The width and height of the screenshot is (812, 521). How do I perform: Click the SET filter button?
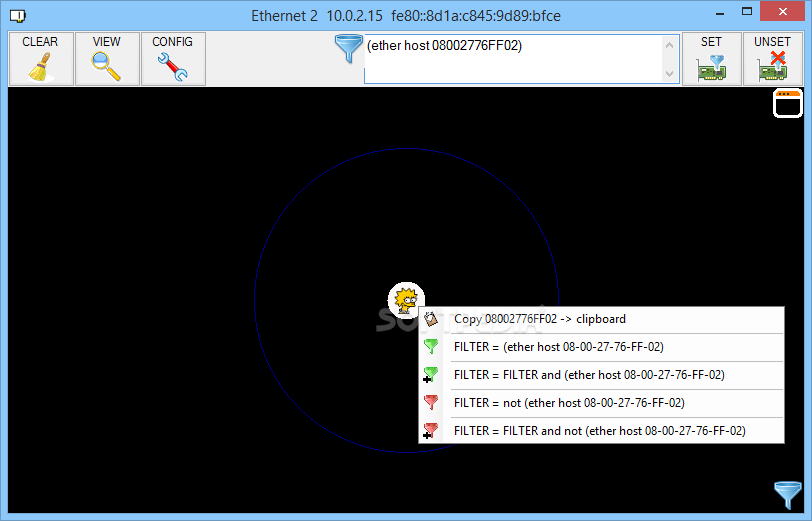coord(711,59)
